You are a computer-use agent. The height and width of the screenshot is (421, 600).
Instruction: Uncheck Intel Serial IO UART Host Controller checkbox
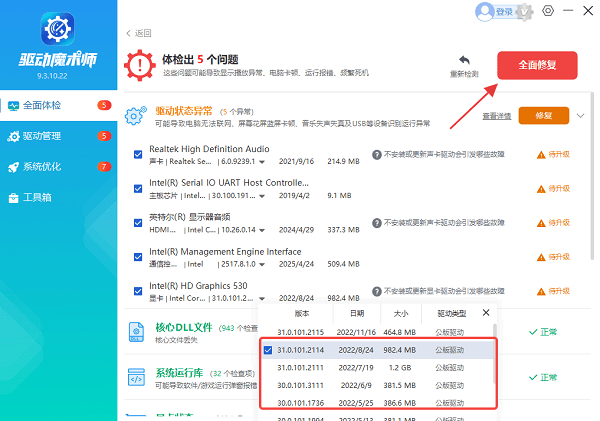point(138,189)
